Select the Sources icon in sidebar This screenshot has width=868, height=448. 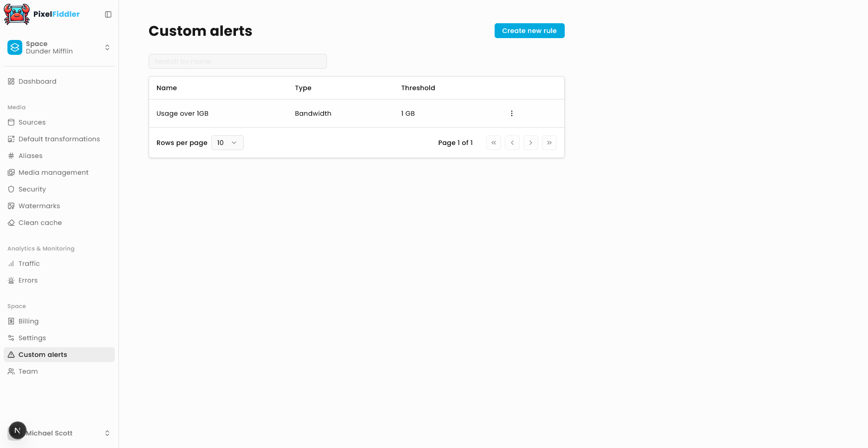pyautogui.click(x=11, y=122)
